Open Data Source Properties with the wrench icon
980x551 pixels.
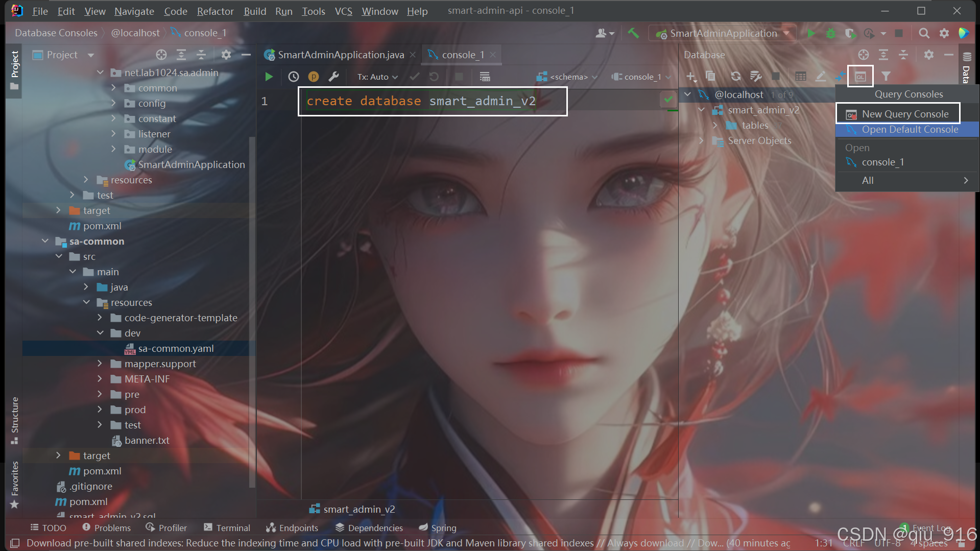755,76
